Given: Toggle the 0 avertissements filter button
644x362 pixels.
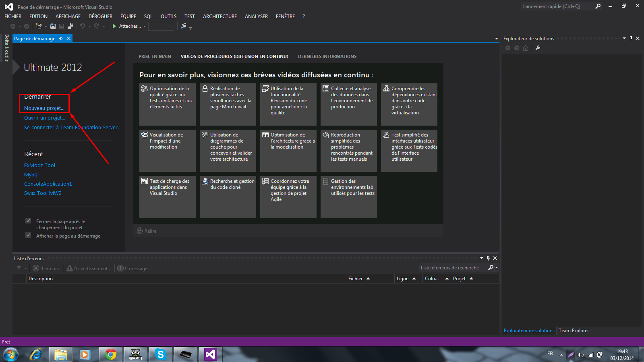Looking at the screenshot, I should (88, 268).
